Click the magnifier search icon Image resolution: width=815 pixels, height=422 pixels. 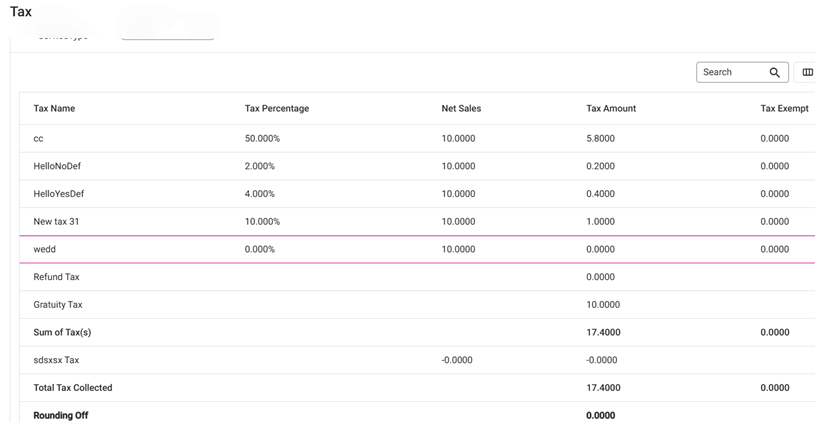pos(774,73)
